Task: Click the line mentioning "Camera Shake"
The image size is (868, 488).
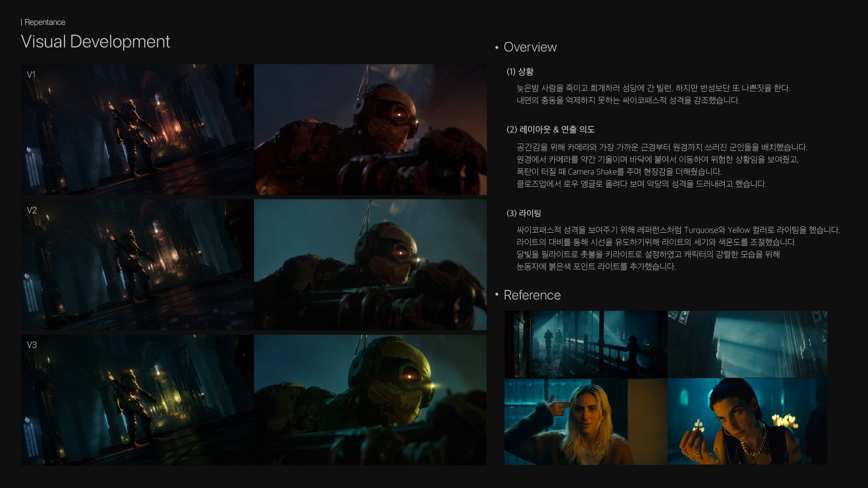Action: click(x=619, y=172)
